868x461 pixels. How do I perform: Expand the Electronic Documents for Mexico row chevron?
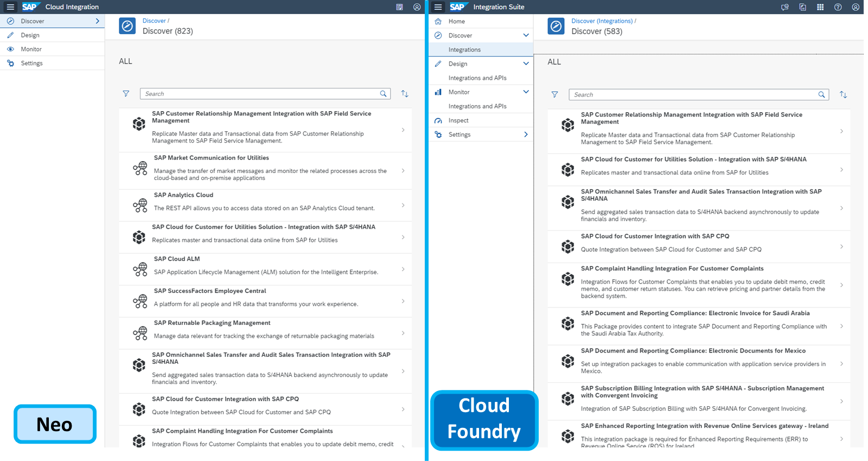[841, 364]
